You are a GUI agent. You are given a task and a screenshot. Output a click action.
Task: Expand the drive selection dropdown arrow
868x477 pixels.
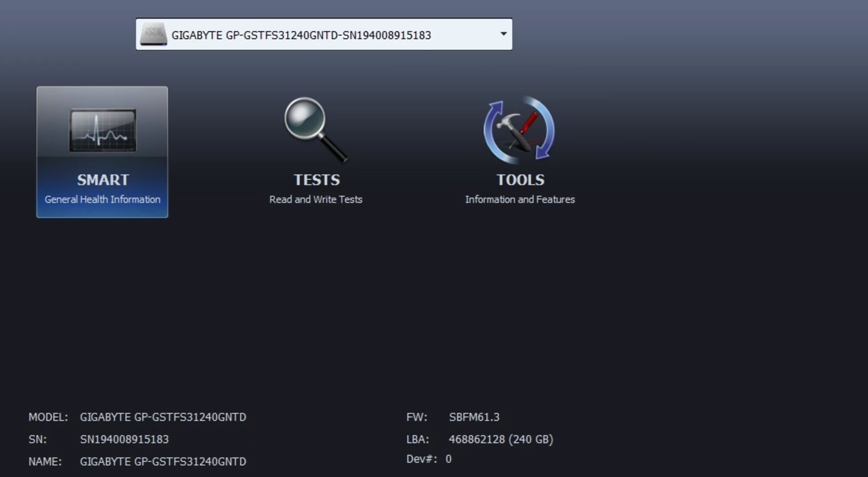tap(503, 34)
